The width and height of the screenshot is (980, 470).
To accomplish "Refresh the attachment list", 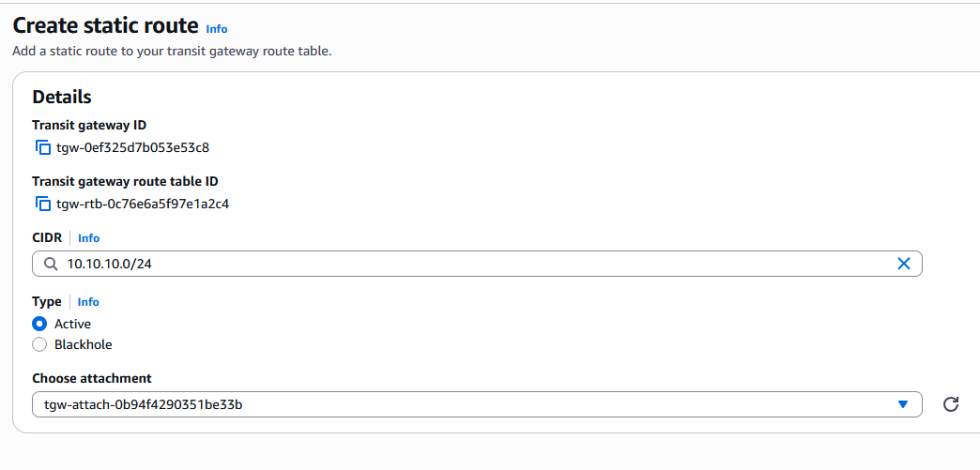I will point(950,404).
